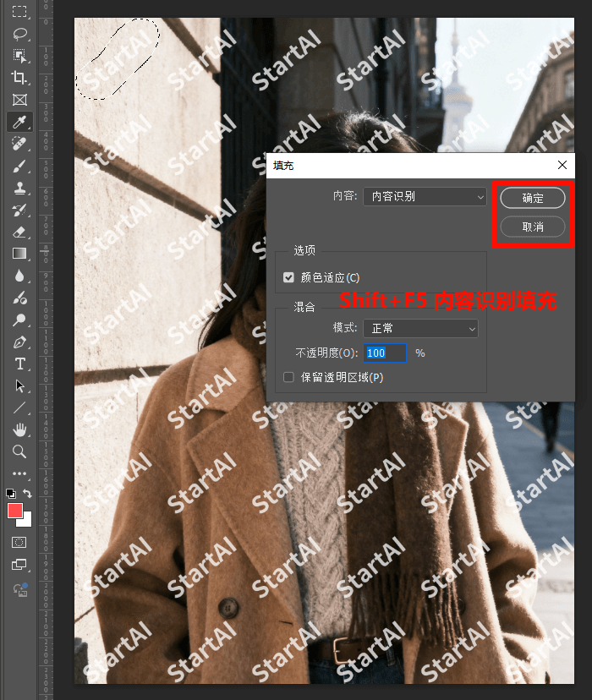Enable the 保留透明区域 checkbox

tap(289, 377)
